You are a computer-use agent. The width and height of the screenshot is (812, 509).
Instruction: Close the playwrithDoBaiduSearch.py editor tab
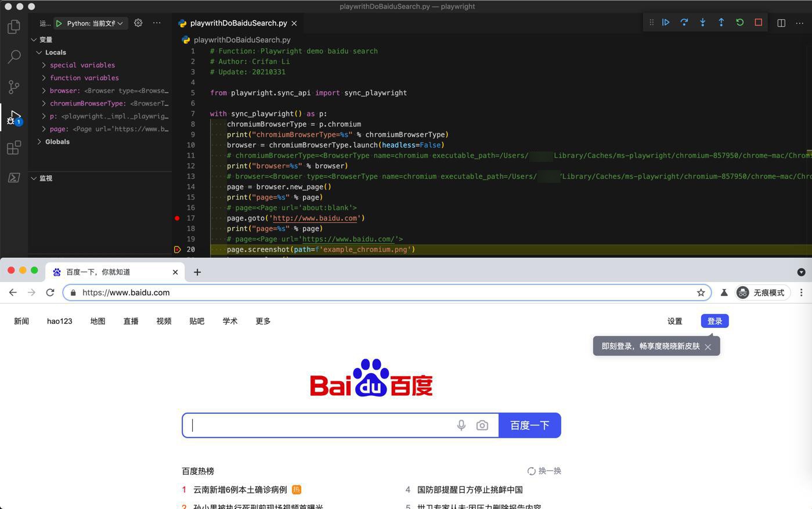(x=294, y=23)
